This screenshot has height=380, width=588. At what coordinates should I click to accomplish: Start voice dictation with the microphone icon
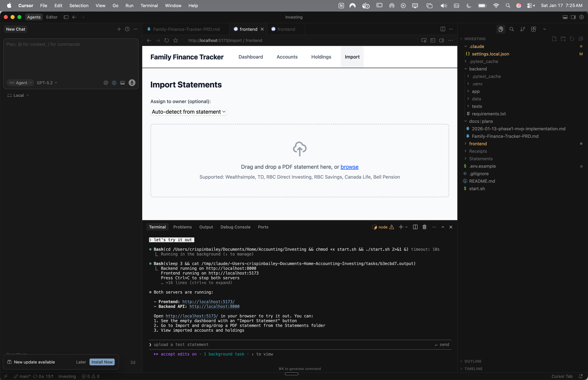click(x=132, y=83)
